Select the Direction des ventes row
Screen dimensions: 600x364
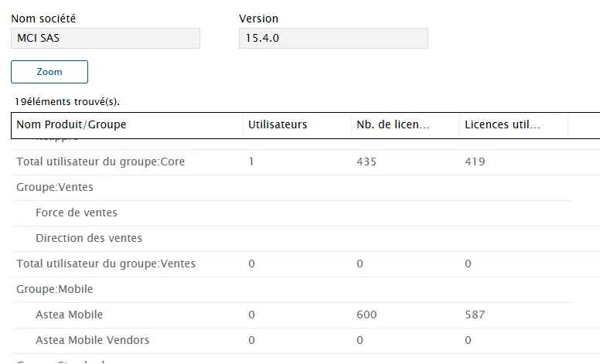pos(305,238)
